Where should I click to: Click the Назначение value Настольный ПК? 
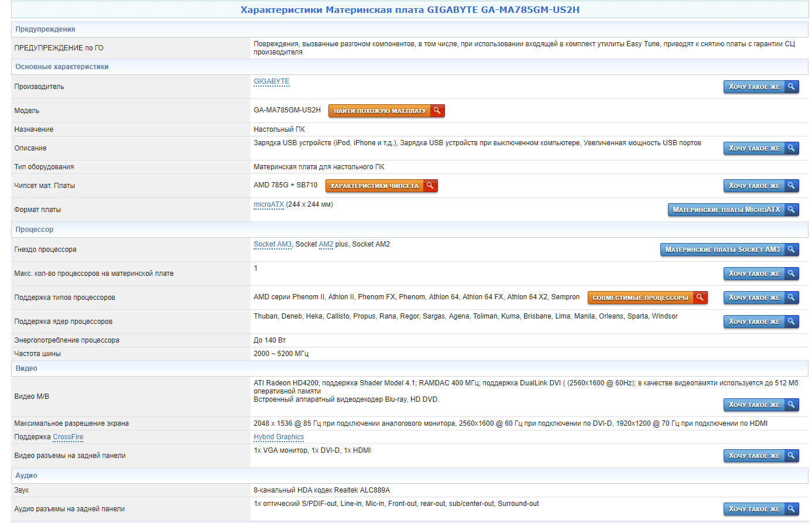279,129
